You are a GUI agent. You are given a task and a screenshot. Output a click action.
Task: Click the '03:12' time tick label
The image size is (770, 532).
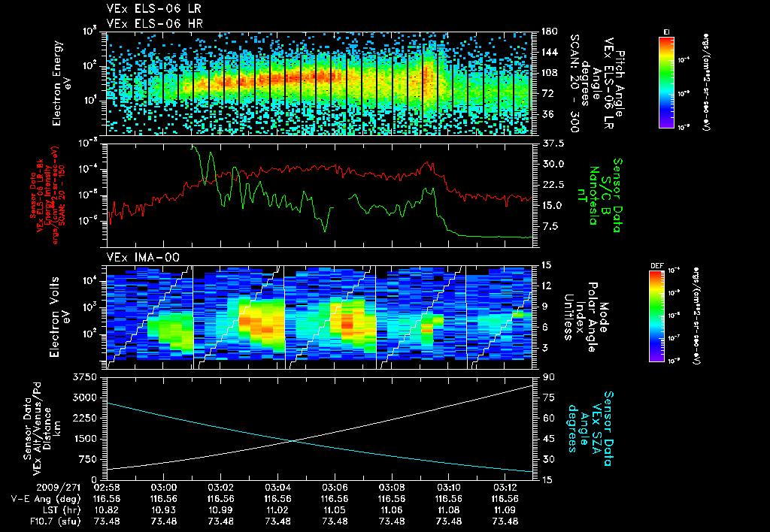coord(506,488)
